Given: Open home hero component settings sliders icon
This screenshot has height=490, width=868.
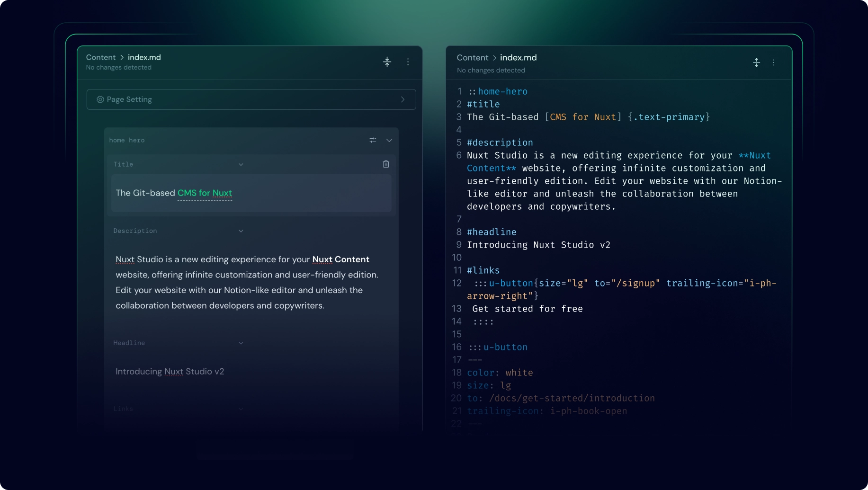Looking at the screenshot, I should [x=373, y=140].
